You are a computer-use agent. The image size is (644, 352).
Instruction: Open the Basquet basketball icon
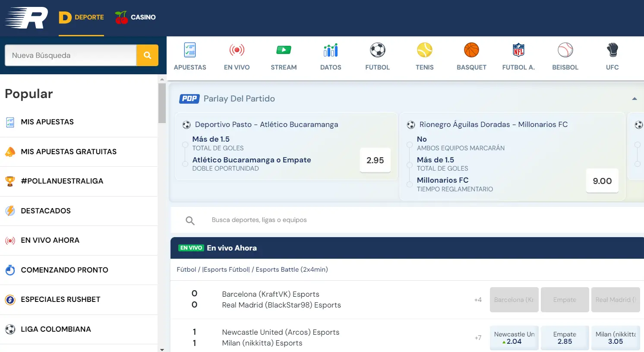(x=471, y=51)
